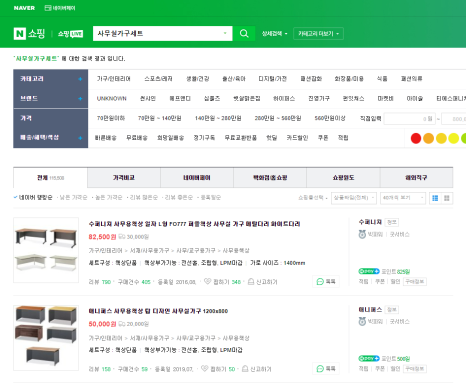Open the 쇼핑몰선택 dropdown

coord(313,198)
